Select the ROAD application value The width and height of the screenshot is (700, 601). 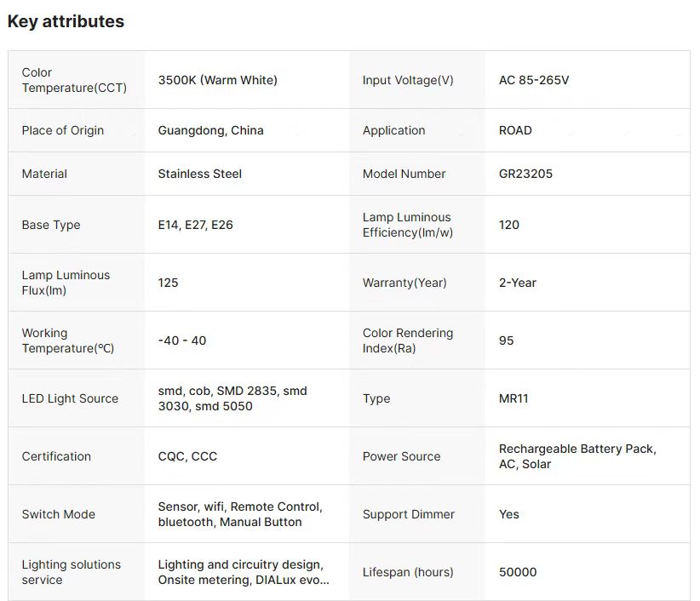point(515,130)
